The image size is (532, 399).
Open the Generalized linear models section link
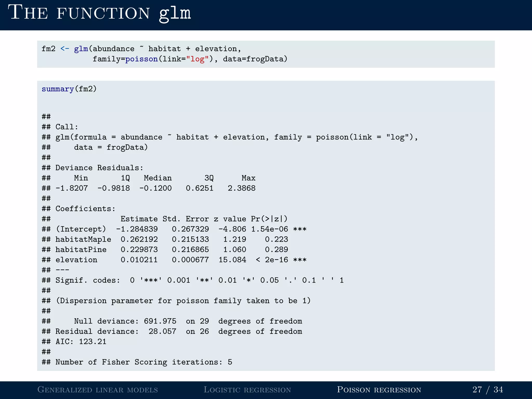tap(98, 390)
